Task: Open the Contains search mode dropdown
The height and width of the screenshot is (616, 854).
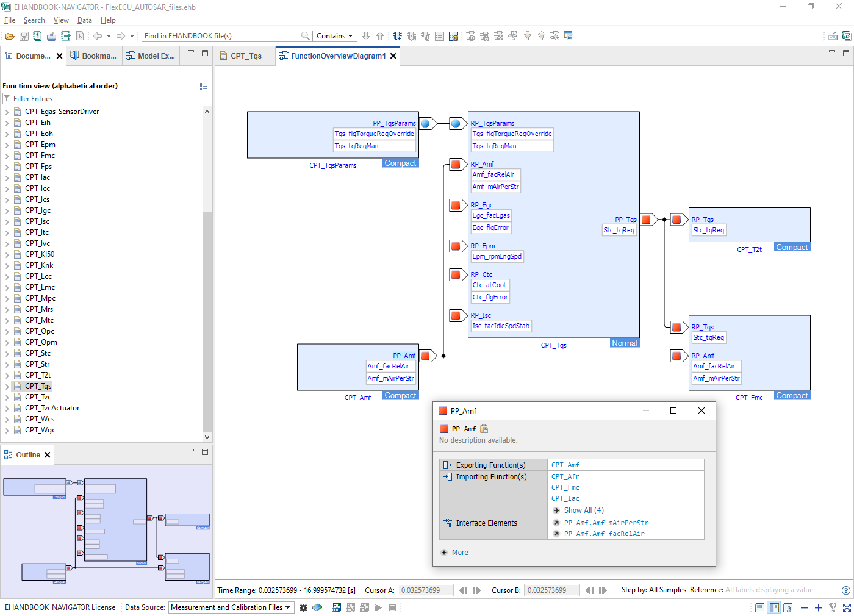Action: 334,36
